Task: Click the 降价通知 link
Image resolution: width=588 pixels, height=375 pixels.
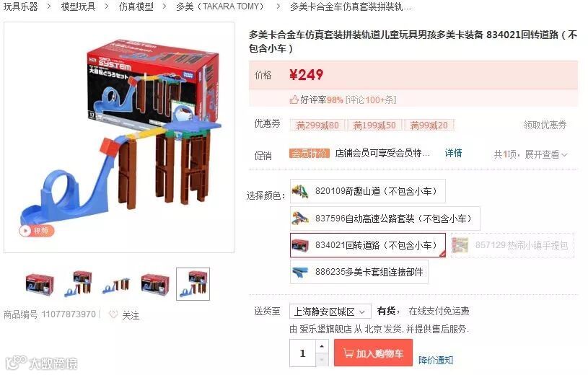Action: 435,360
